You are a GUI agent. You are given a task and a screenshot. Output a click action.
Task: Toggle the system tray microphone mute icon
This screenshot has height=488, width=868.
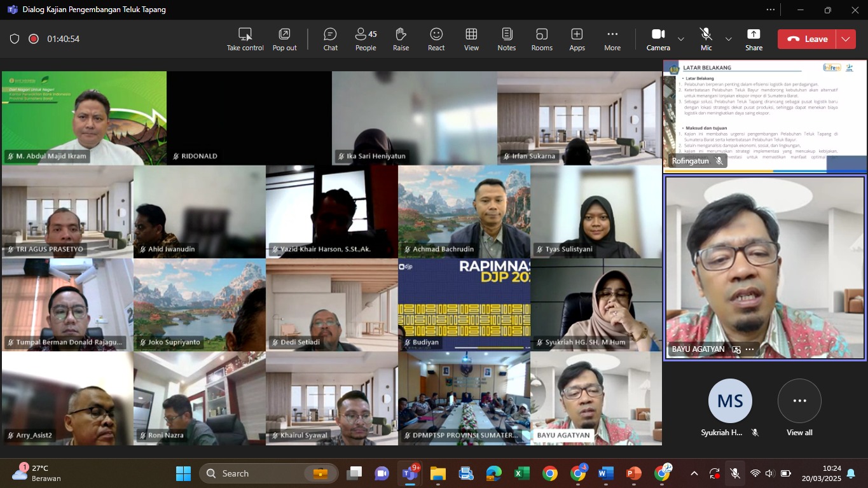tap(734, 473)
